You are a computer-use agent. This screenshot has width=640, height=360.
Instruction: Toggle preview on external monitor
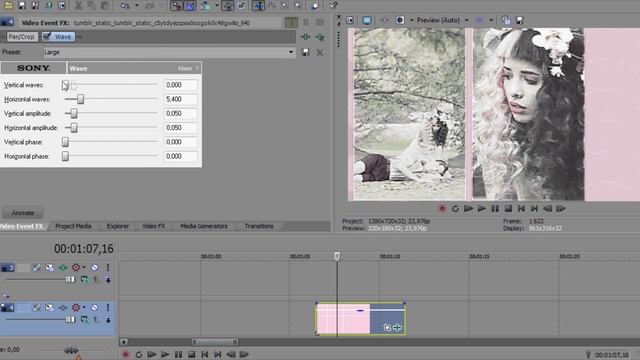coord(367,20)
